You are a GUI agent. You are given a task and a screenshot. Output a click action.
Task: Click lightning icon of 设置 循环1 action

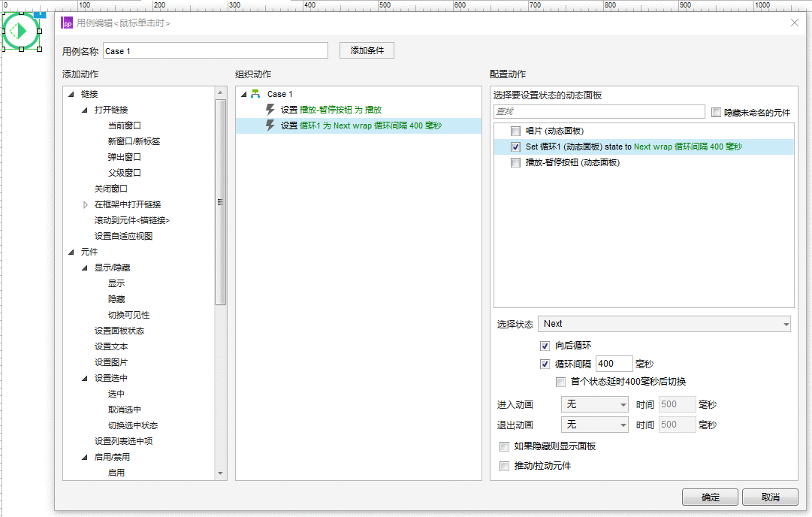(270, 125)
